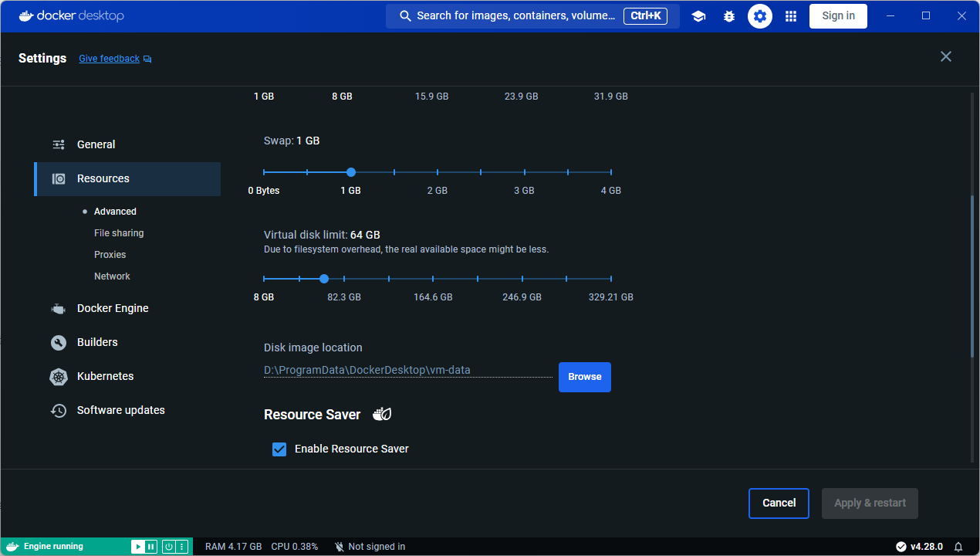Open the engine more options kebab menu
The image size is (980, 556).
[181, 547]
